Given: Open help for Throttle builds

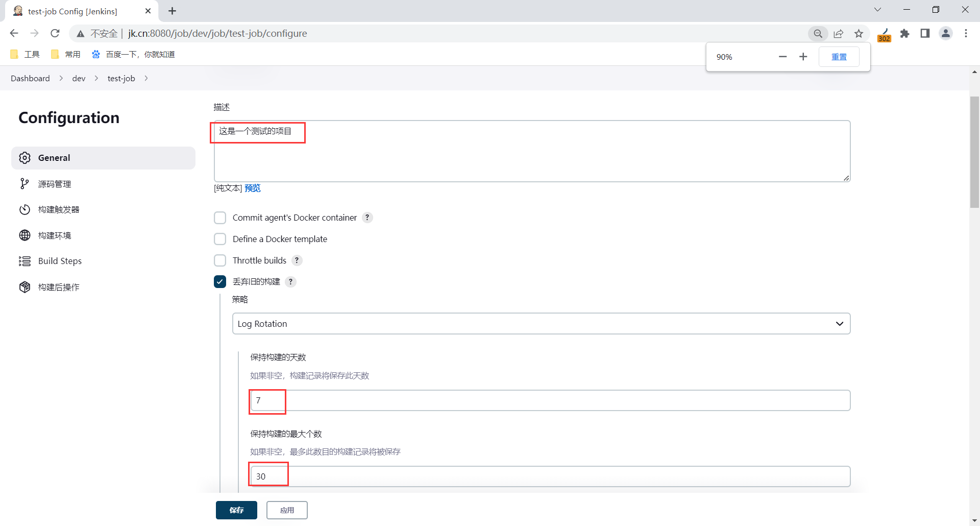Looking at the screenshot, I should pos(297,260).
